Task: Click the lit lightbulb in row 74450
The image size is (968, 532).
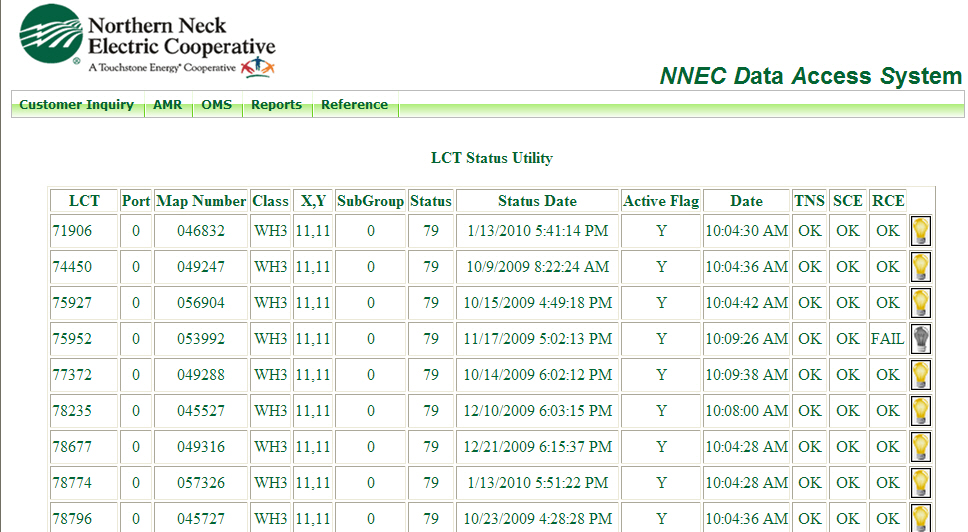Action: click(920, 267)
